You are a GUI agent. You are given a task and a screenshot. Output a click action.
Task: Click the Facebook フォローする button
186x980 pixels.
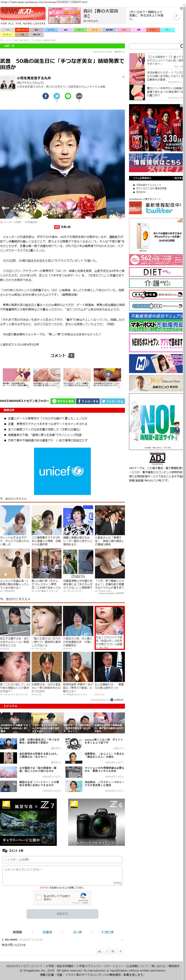[88, 401]
